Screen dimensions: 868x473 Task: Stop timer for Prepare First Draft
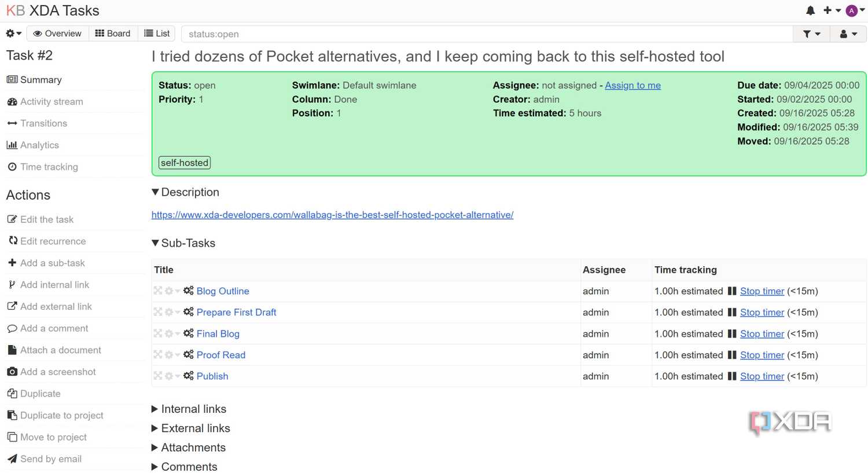pos(762,313)
